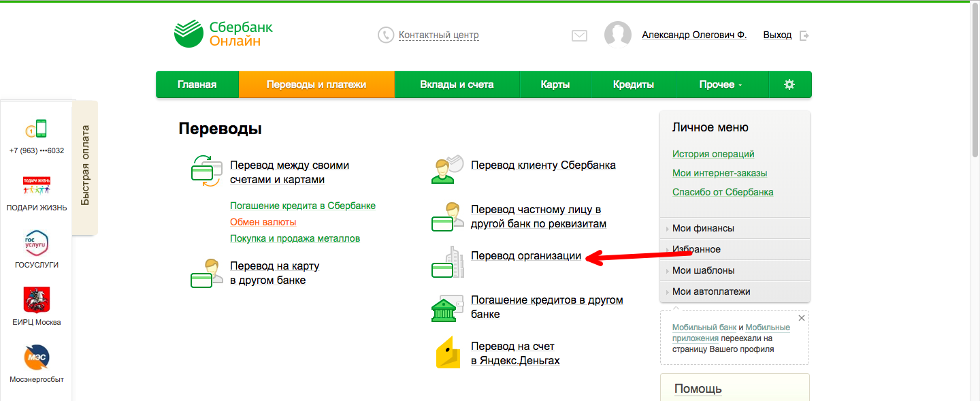
Task: Click the ЕИРЦ Москва icon
Action: coord(37,300)
